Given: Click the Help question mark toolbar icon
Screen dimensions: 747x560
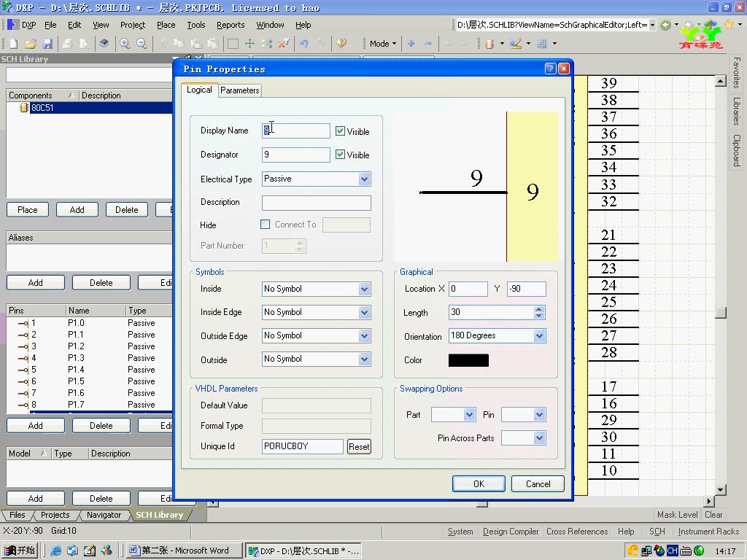Looking at the screenshot, I should (341, 44).
